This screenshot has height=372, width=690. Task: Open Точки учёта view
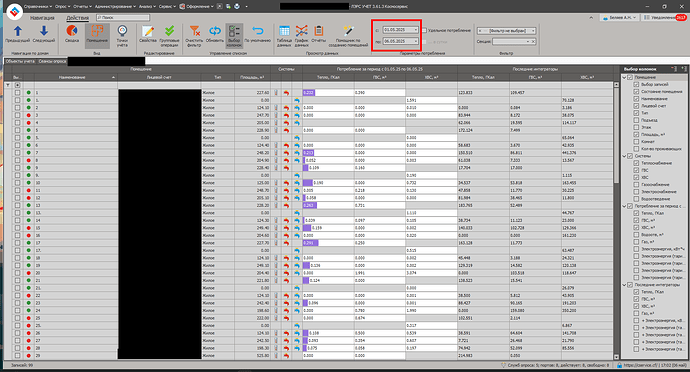pos(122,36)
